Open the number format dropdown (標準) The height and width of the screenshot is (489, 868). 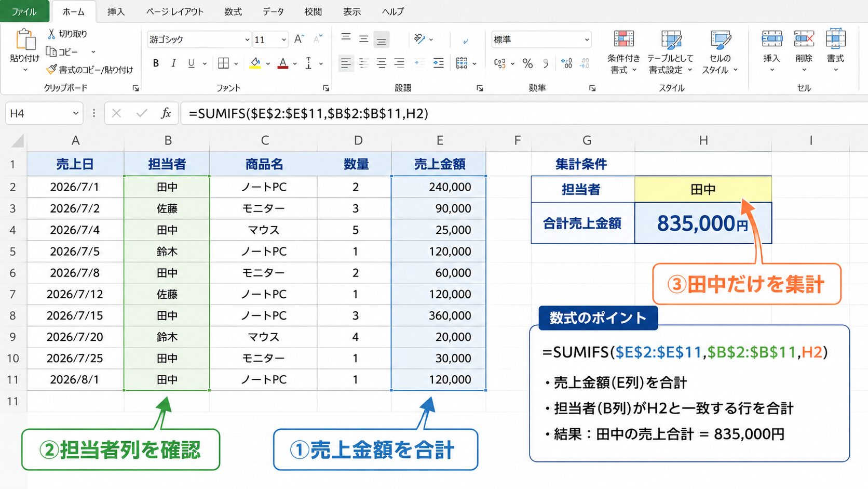(x=587, y=39)
